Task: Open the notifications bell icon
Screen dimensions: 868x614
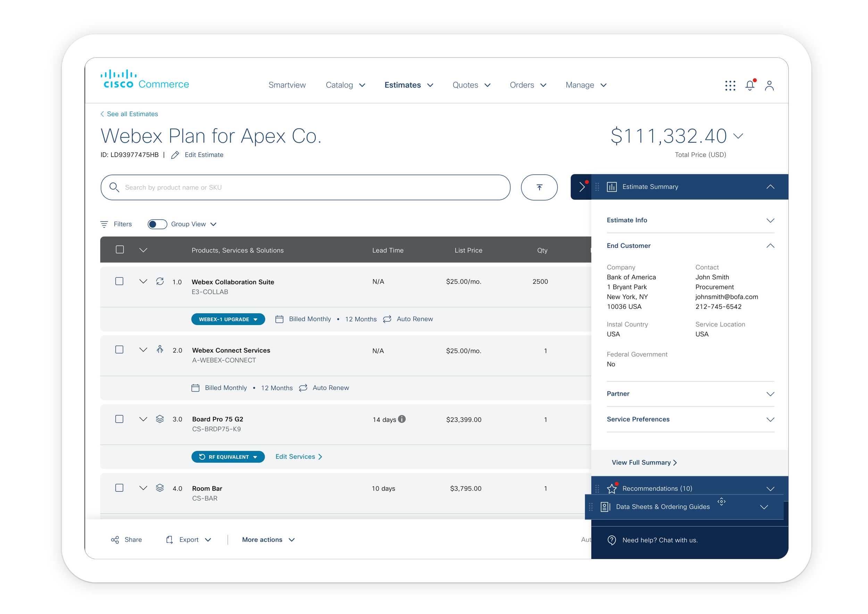Action: tap(750, 85)
